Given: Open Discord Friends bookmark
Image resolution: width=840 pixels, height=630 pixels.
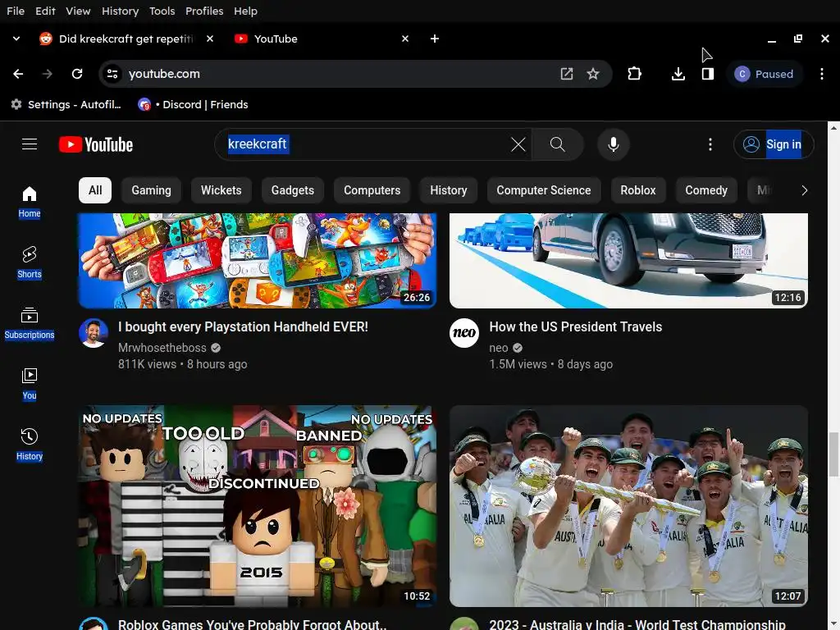Looking at the screenshot, I should (x=194, y=104).
